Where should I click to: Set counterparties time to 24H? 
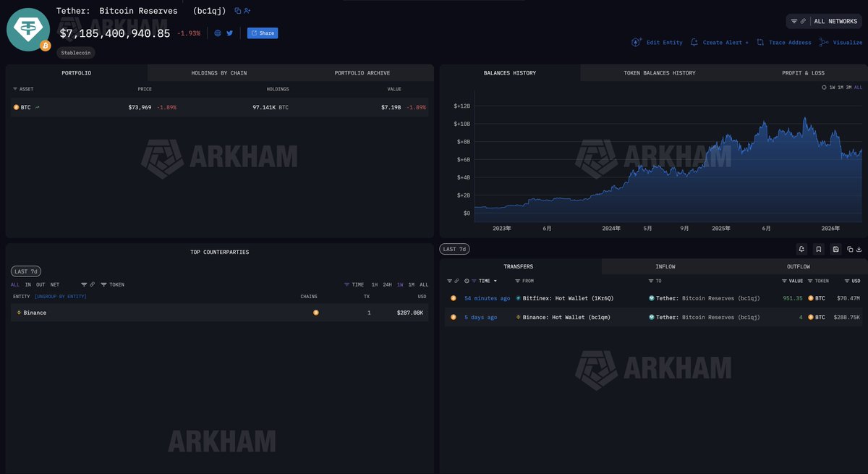[x=388, y=285]
